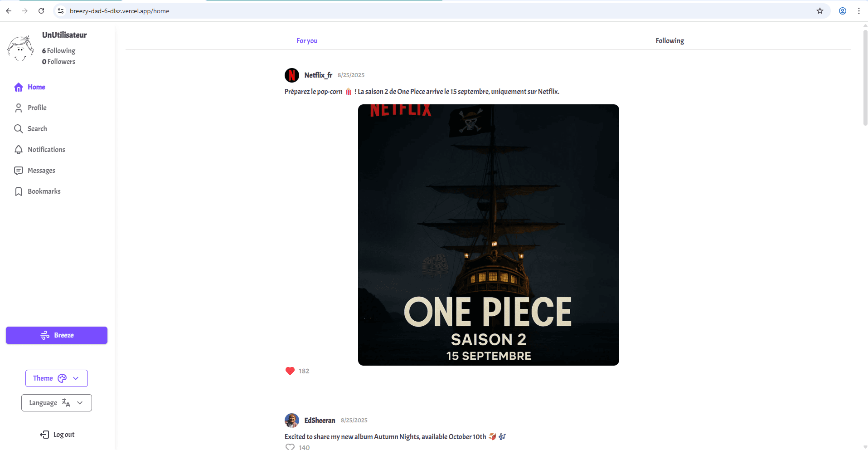Select the For you tab

pyautogui.click(x=307, y=41)
